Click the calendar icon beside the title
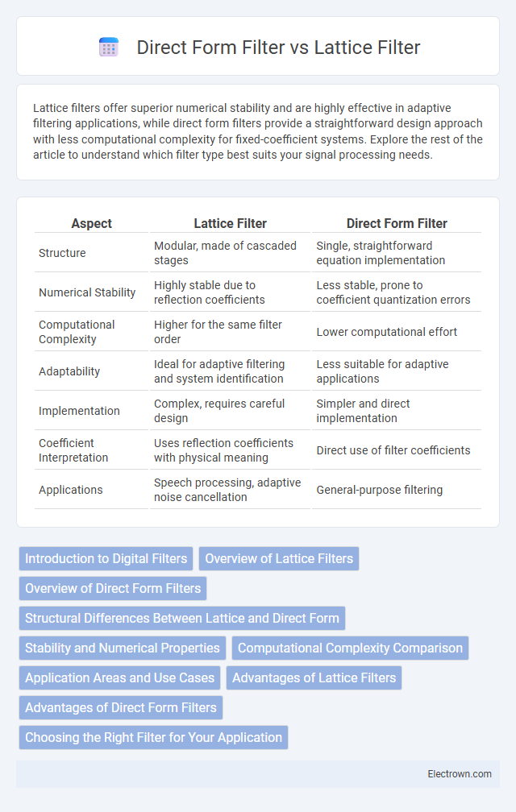This screenshot has height=812, width=516. click(109, 47)
